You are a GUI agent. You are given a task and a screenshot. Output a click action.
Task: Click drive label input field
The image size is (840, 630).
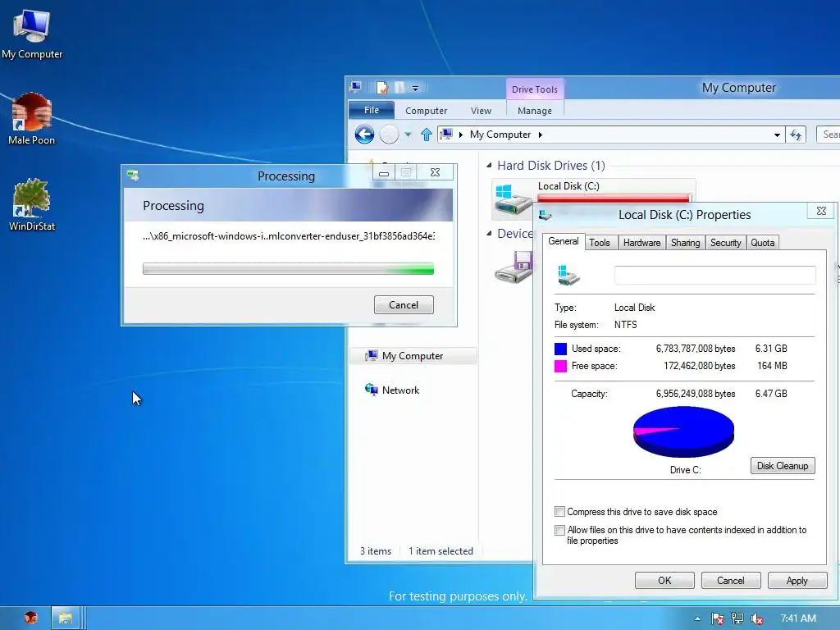714,275
